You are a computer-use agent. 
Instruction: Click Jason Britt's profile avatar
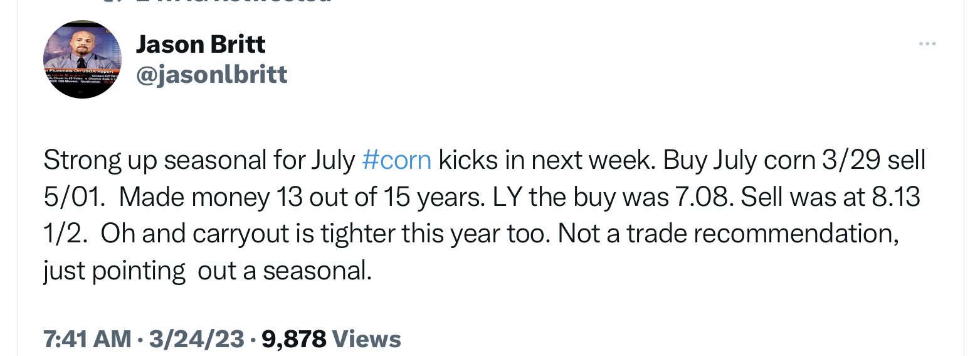(82, 59)
